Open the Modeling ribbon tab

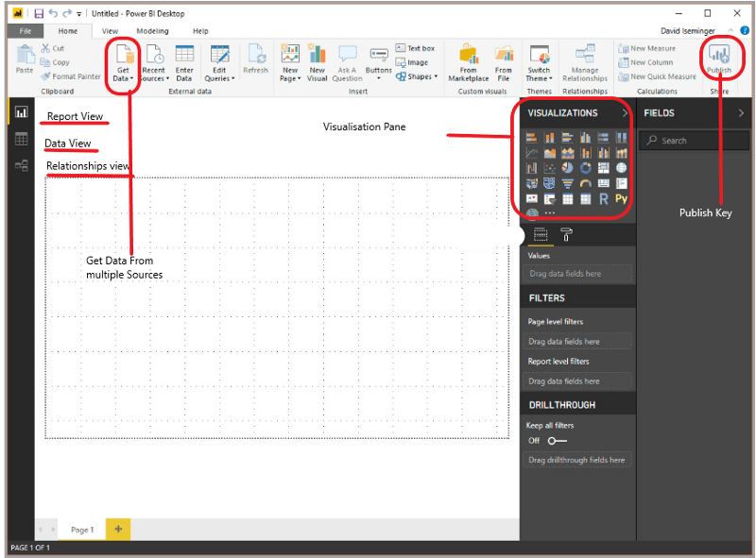(151, 31)
